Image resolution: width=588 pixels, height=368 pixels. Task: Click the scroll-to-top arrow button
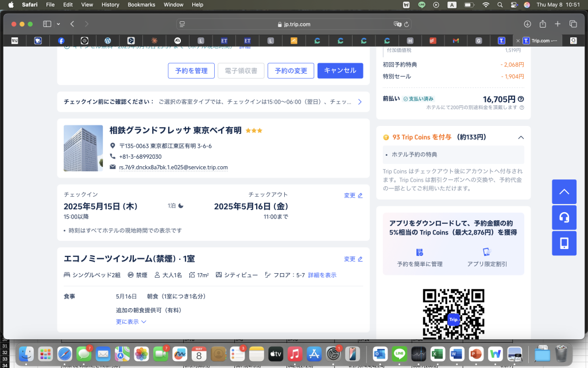[564, 191]
